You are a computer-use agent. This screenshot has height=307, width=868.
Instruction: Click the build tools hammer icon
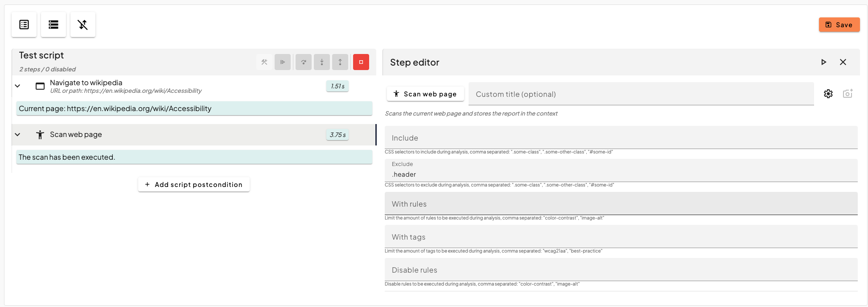(264, 62)
